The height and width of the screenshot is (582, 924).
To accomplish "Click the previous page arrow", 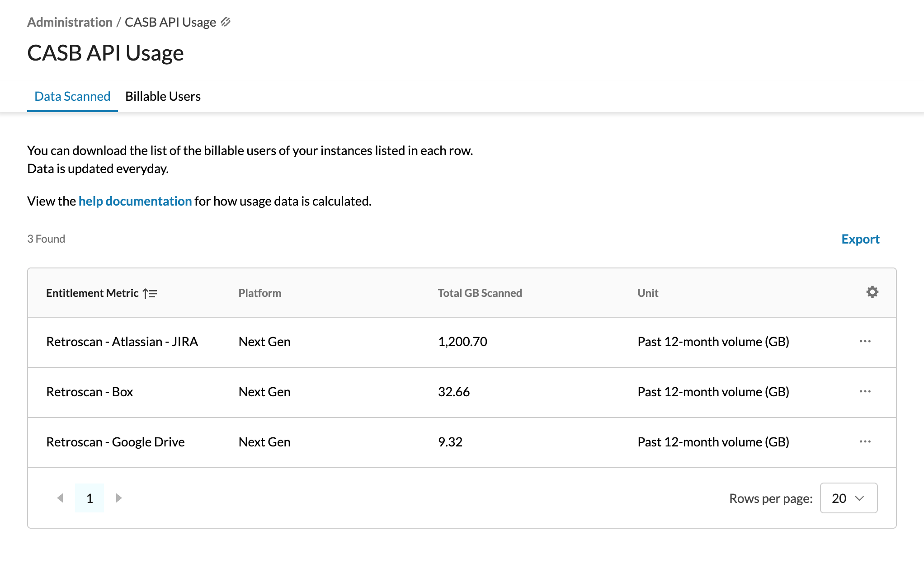I will [x=60, y=498].
